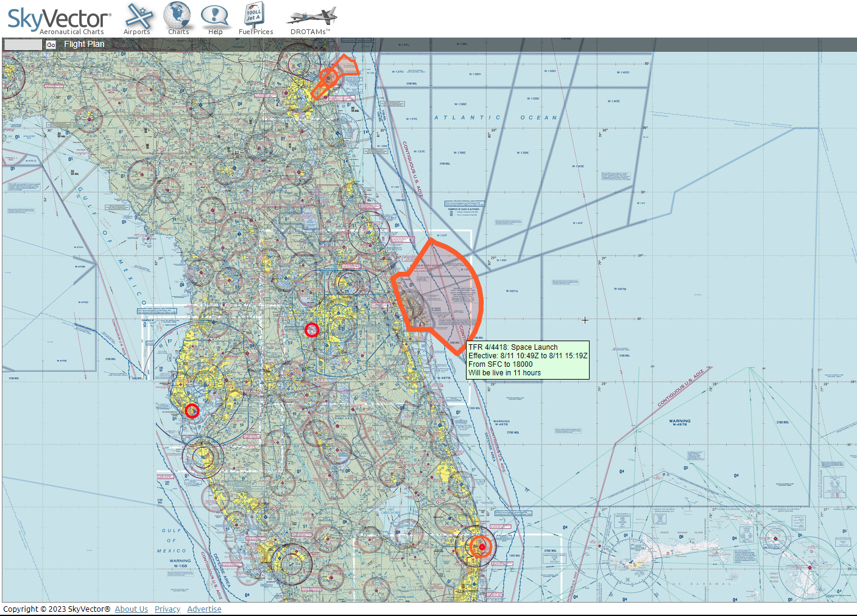Viewport: 857px width, 616px height.
Task: Open the Privacy link
Action: click(x=168, y=609)
